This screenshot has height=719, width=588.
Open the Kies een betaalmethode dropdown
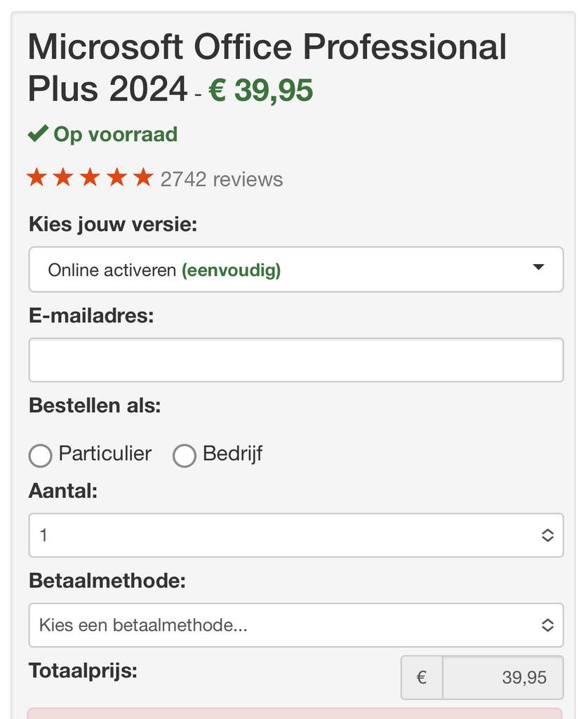[x=295, y=625]
